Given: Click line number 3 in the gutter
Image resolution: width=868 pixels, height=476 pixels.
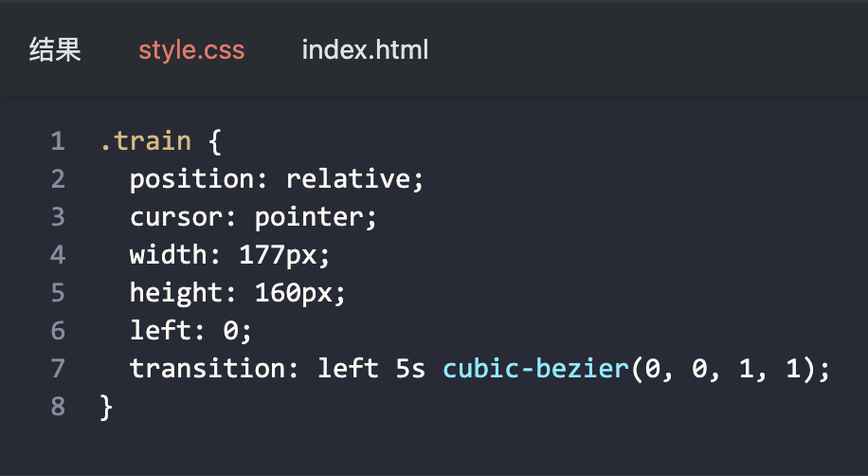Looking at the screenshot, I should [58, 217].
